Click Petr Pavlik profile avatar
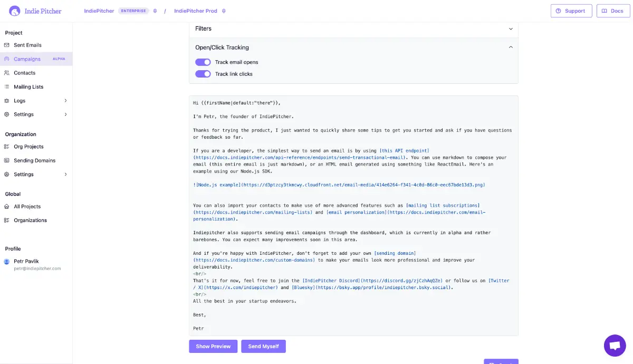Screen dimensions: 633x364 7,262
